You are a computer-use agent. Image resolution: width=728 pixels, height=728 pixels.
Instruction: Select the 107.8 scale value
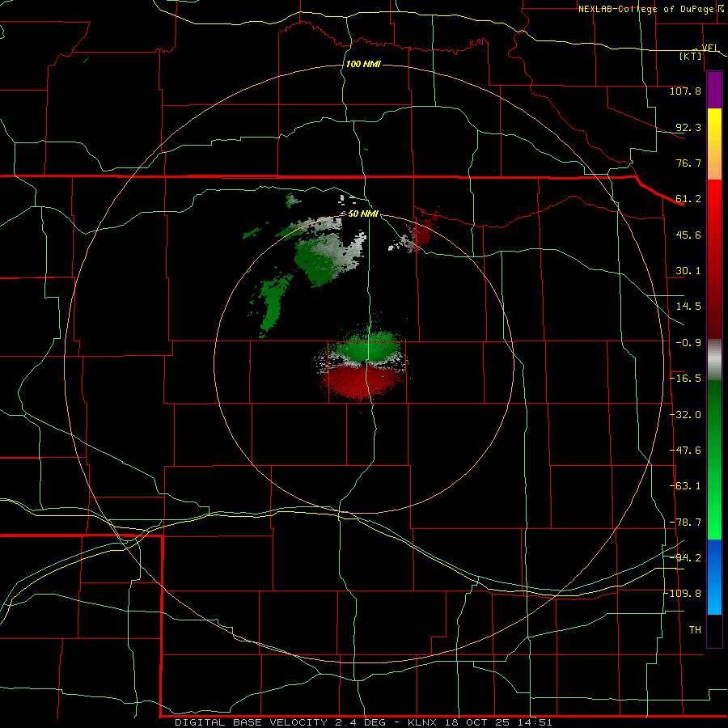pyautogui.click(x=685, y=91)
